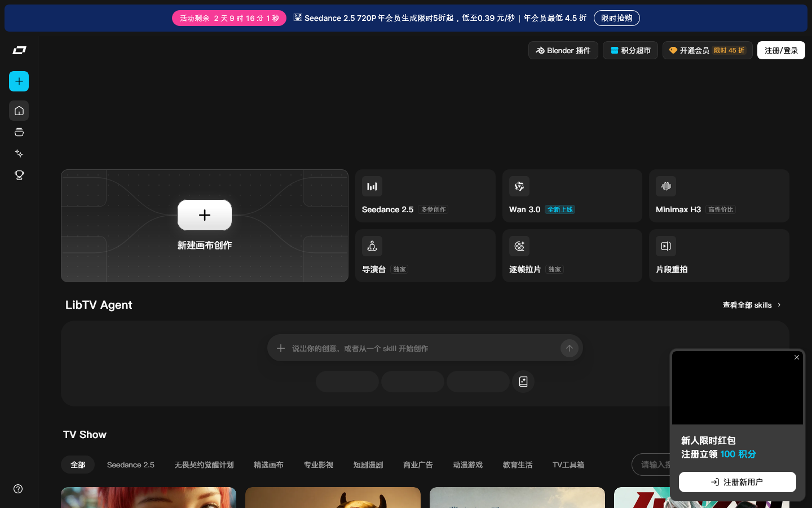Click the white plus button on canvas card
Image resolution: width=812 pixels, height=508 pixels.
pos(205,215)
